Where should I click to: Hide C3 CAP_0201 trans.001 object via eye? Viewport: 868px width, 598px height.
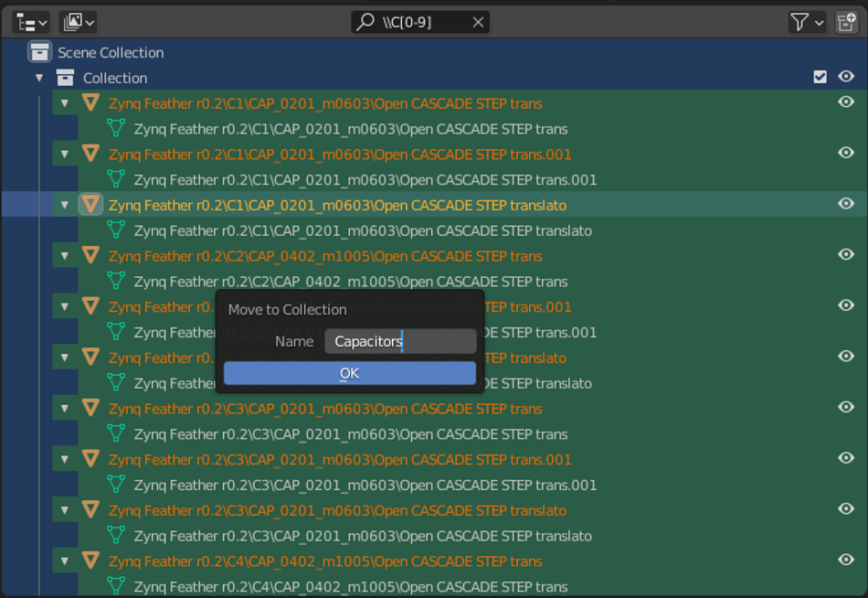[846, 459]
